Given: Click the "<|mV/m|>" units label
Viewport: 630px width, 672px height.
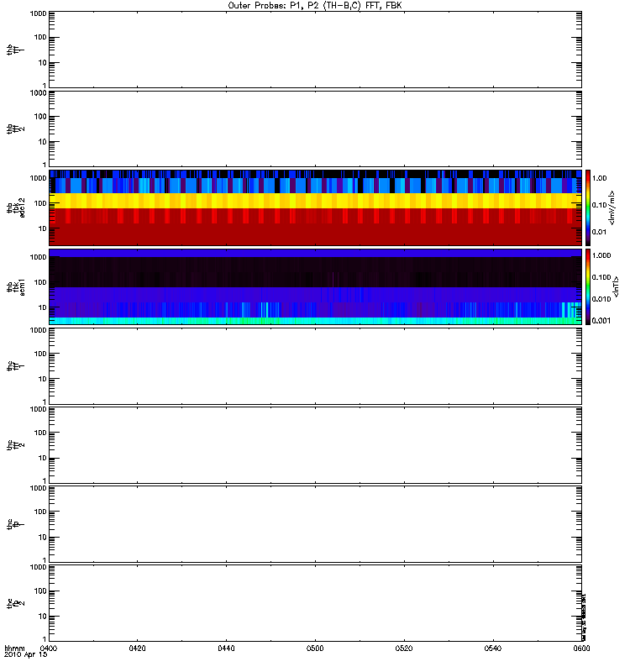Looking at the screenshot, I should (x=612, y=207).
